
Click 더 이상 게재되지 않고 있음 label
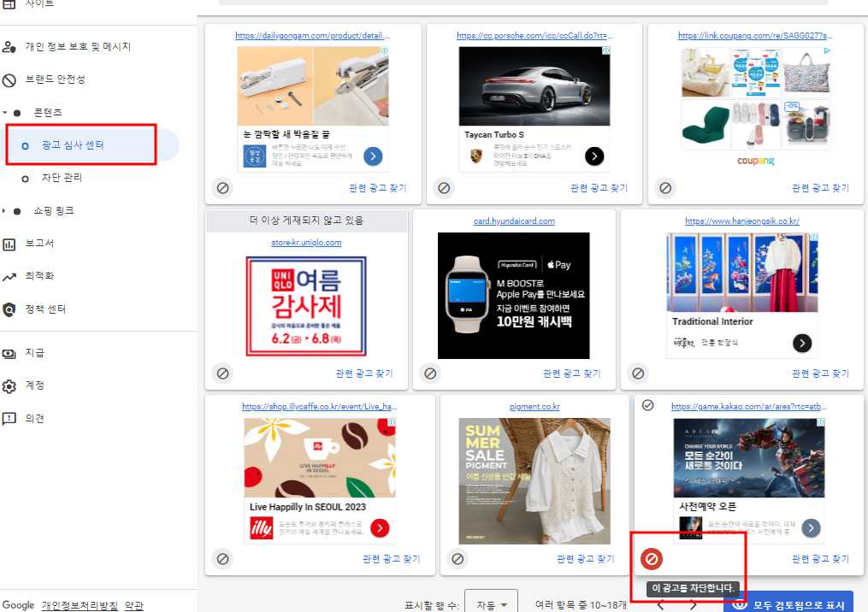[306, 221]
